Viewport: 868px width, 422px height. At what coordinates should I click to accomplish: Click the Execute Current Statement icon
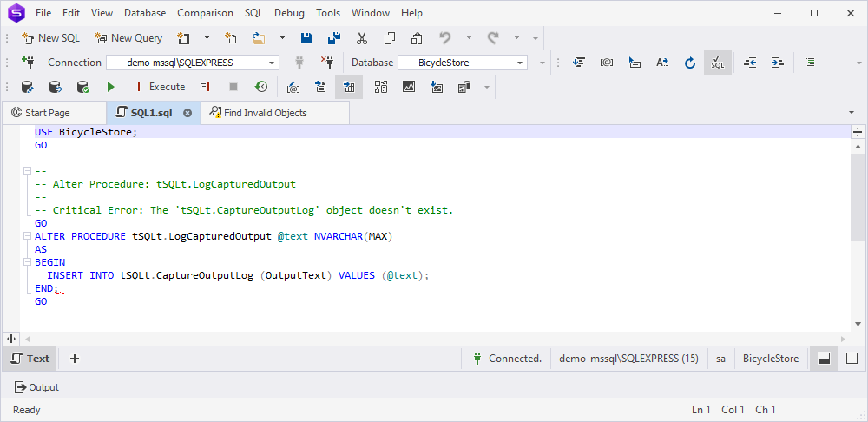click(x=206, y=87)
